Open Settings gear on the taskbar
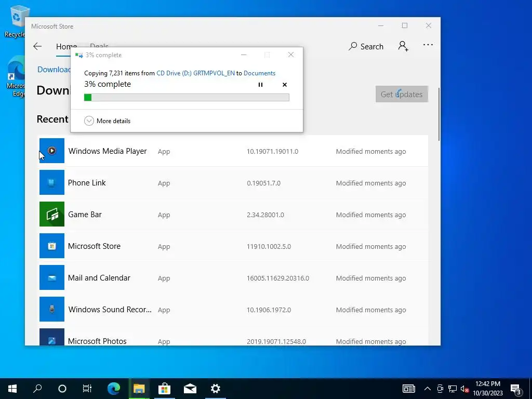This screenshot has height=399, width=532. (216, 389)
